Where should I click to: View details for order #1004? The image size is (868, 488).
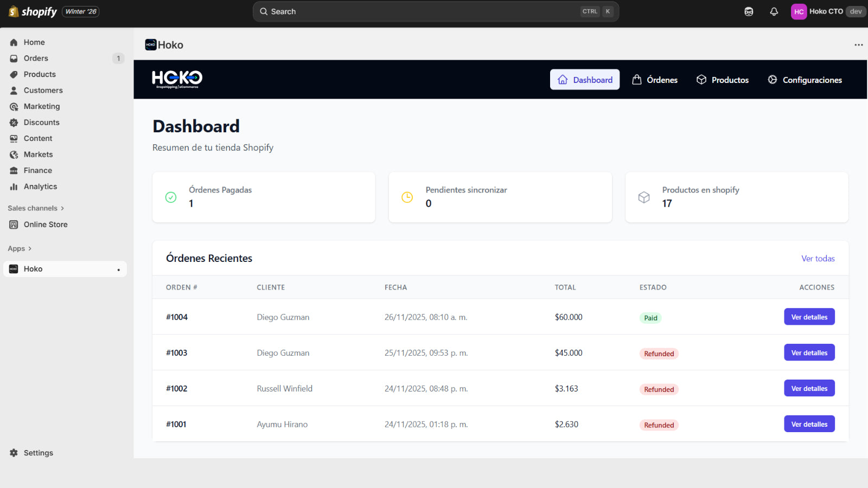(x=809, y=317)
